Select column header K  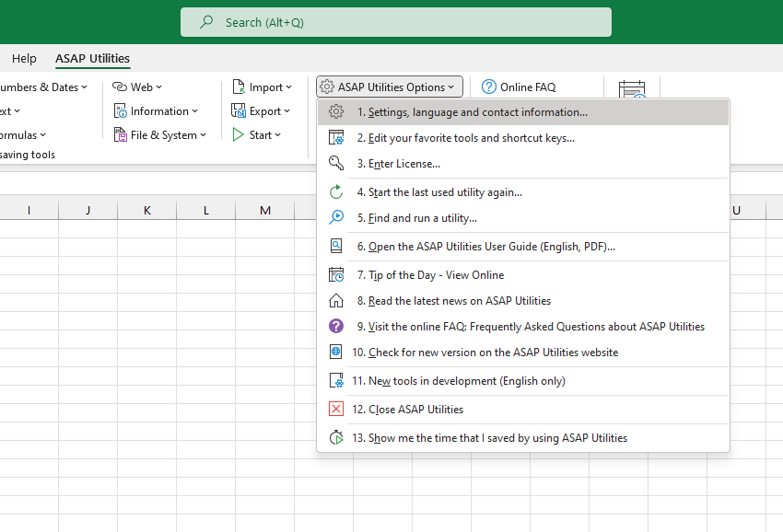point(146,210)
